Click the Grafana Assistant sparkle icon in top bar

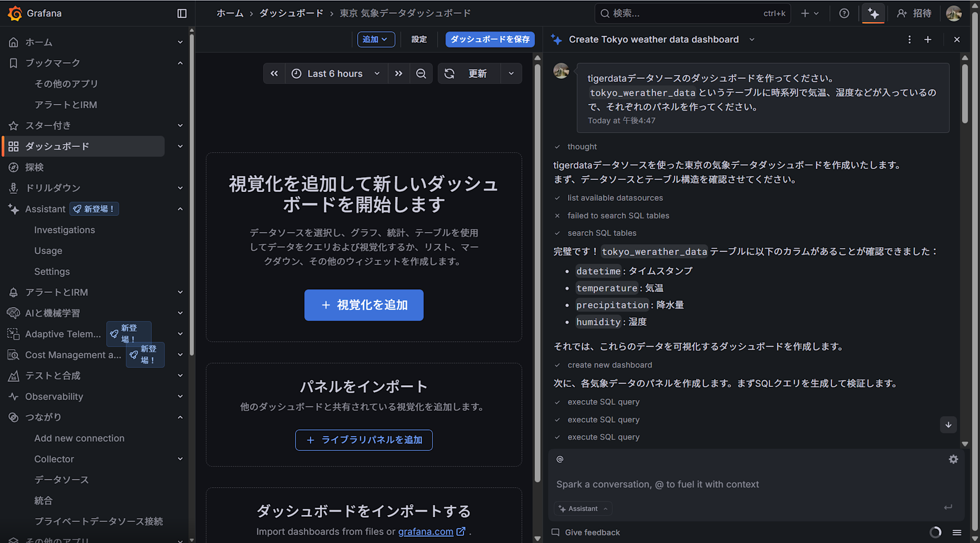(x=873, y=13)
